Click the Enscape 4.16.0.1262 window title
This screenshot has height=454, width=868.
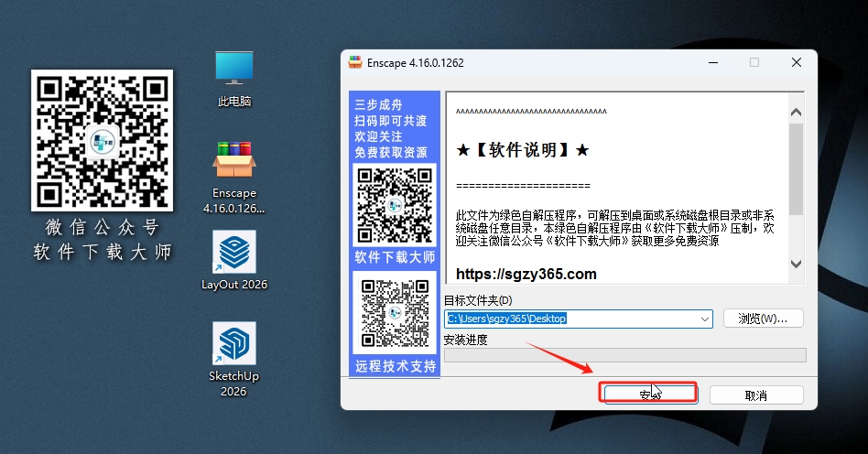click(415, 63)
